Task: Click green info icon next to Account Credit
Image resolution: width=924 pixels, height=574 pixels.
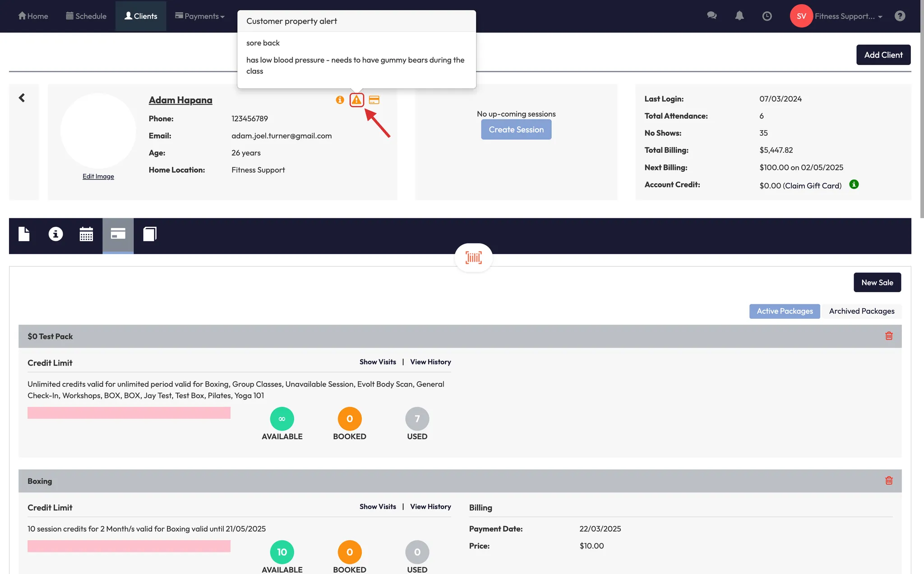Action: pyautogui.click(x=854, y=184)
